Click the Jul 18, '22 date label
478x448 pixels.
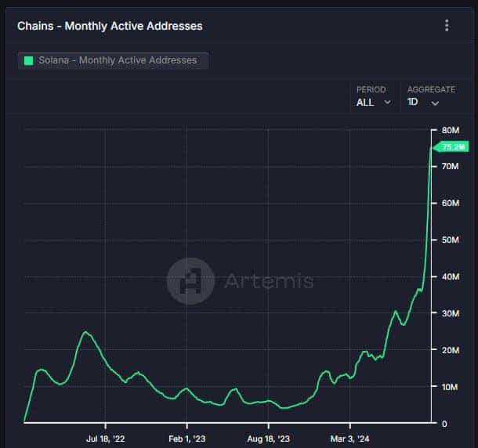coord(105,439)
